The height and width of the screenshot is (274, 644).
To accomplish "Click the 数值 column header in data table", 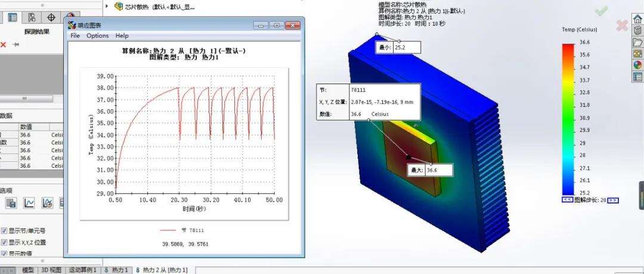I will tap(33, 127).
